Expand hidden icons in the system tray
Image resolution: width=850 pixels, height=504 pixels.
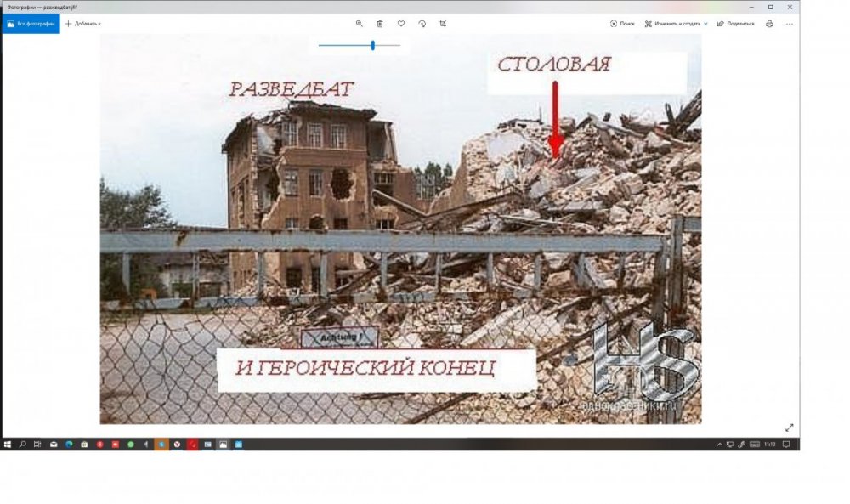(x=719, y=444)
